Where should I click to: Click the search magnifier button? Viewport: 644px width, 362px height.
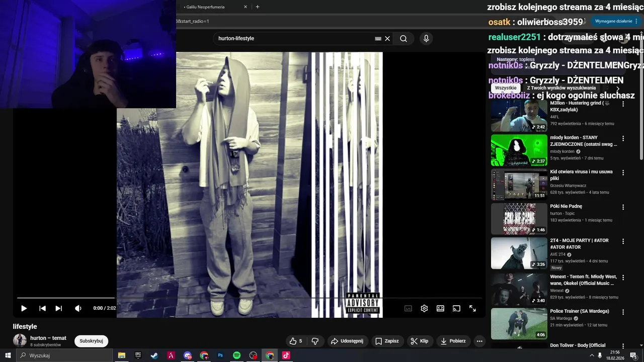[404, 38]
